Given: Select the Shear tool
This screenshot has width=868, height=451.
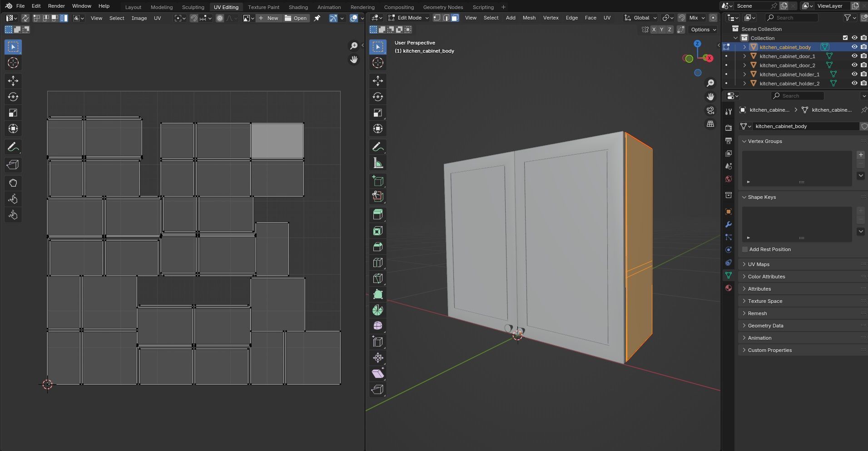Looking at the screenshot, I should coord(378,374).
